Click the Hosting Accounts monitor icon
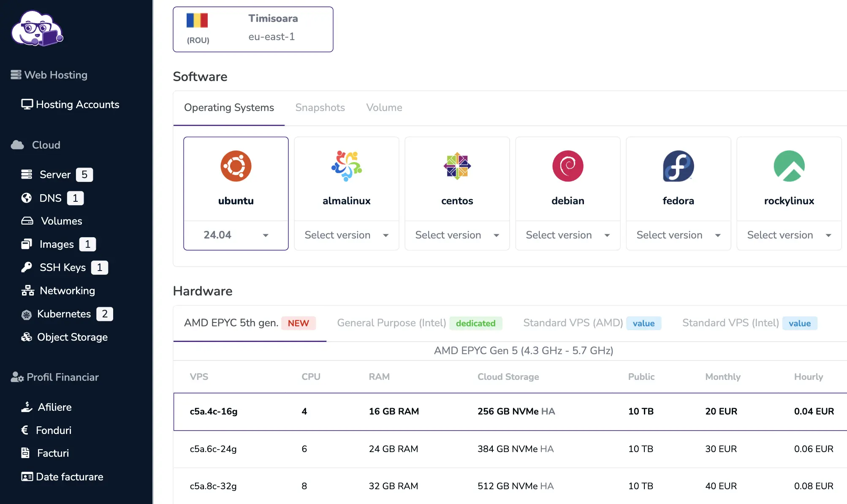The width and height of the screenshot is (847, 504). coord(27,104)
